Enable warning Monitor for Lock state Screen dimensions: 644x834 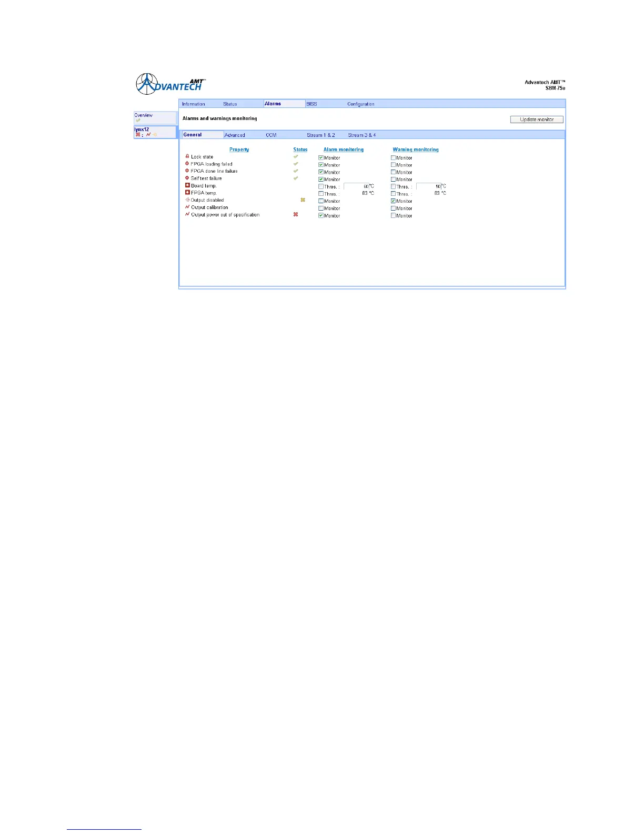[393, 157]
